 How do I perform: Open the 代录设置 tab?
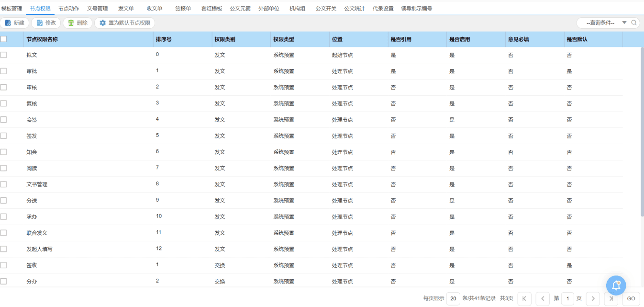(x=383, y=9)
